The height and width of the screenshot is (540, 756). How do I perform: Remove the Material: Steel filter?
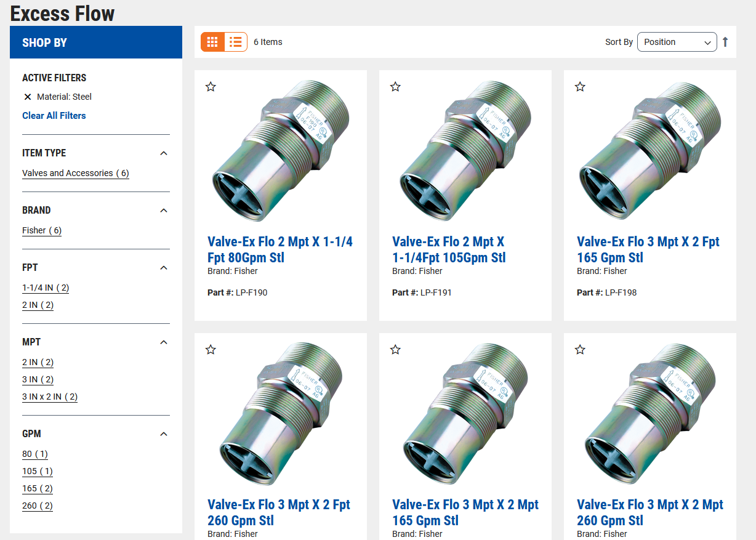(27, 97)
